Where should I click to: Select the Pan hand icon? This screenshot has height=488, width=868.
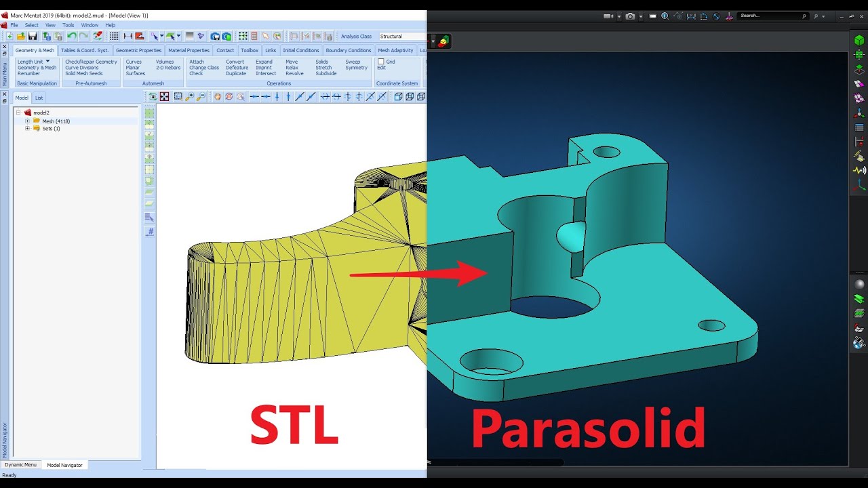(217, 97)
